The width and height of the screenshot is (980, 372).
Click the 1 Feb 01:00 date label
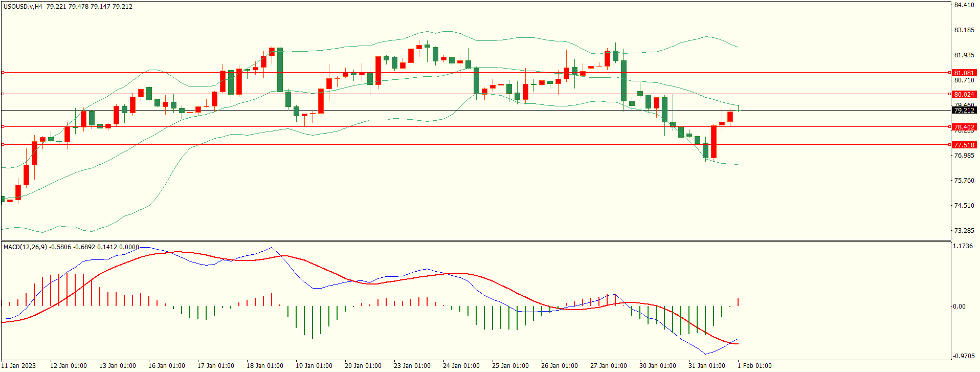754,365
